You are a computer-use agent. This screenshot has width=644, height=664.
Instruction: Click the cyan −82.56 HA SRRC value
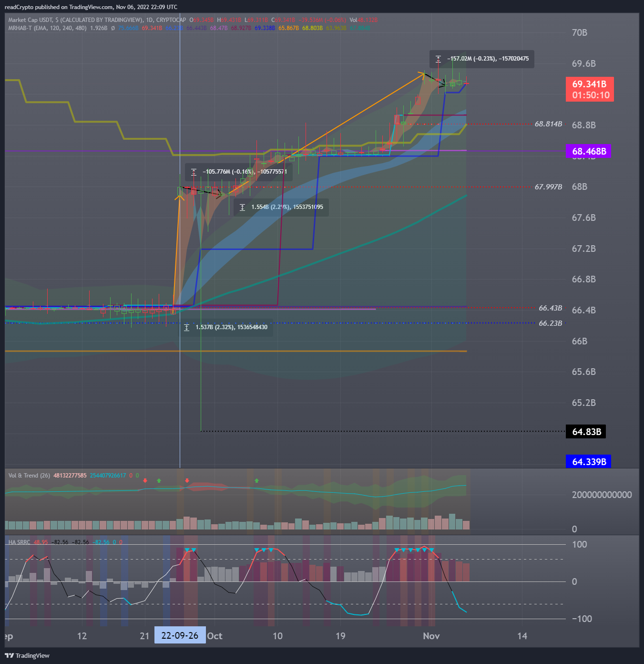click(x=101, y=542)
